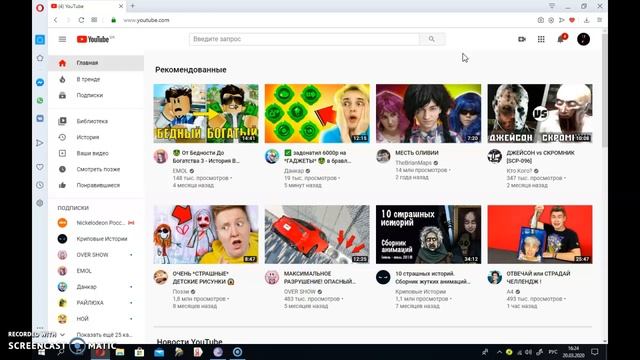Viewport: 640px width, 360px height.
Task: Open Messenger in Opera sidebar
Action: click(40, 82)
